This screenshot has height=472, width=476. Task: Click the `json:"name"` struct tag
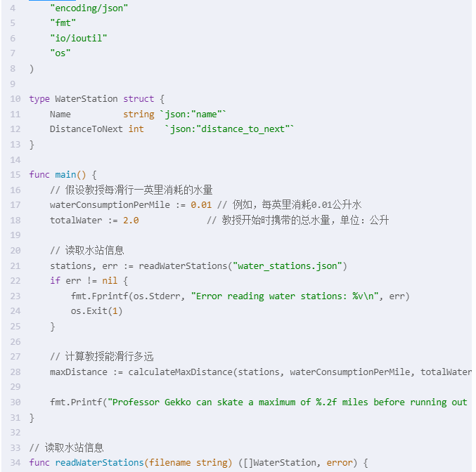[193, 114]
